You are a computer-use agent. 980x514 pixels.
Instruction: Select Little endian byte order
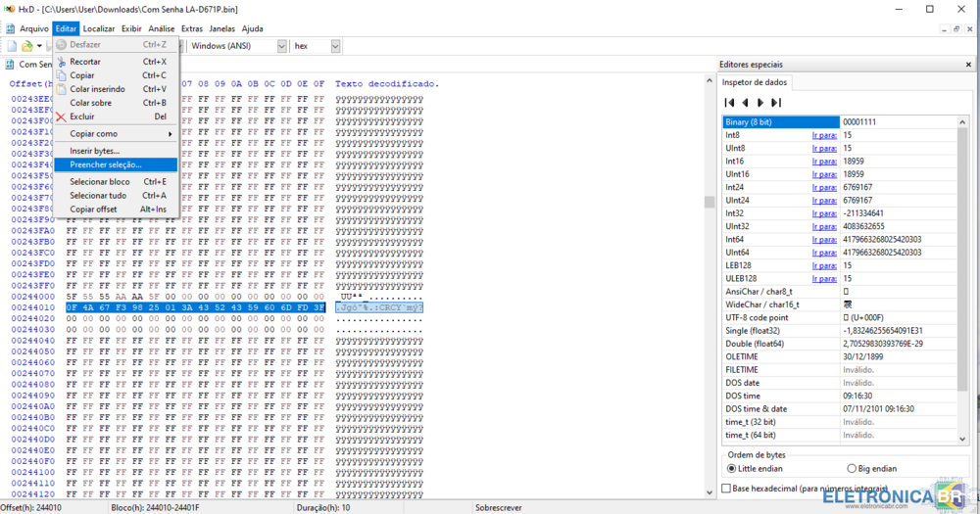tap(732, 469)
